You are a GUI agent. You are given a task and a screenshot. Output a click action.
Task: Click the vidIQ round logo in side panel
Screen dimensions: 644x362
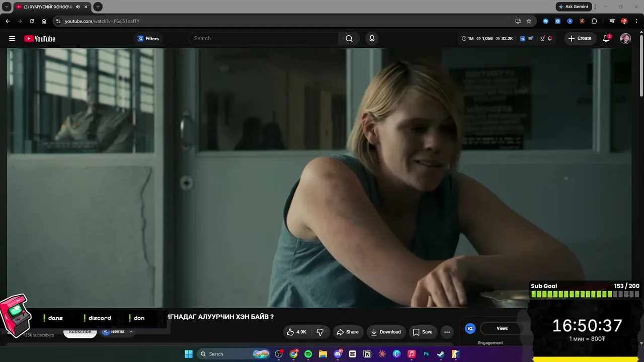tap(470, 328)
